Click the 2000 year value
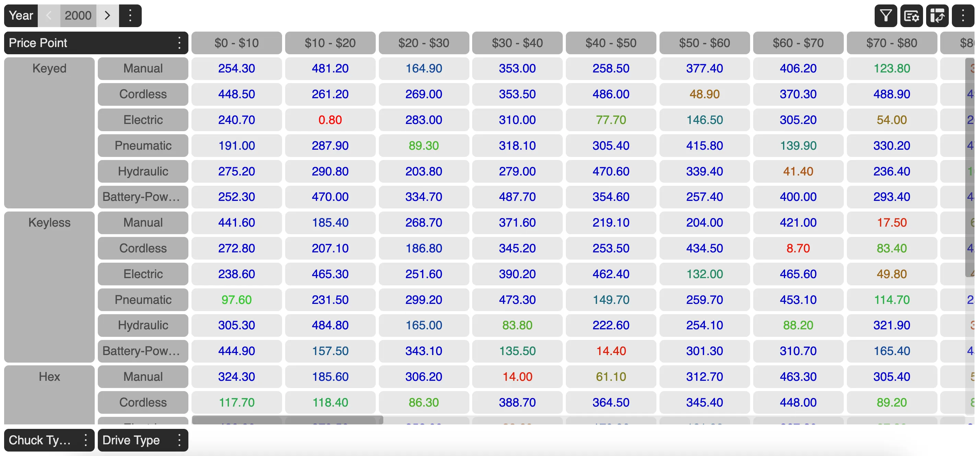 (78, 15)
